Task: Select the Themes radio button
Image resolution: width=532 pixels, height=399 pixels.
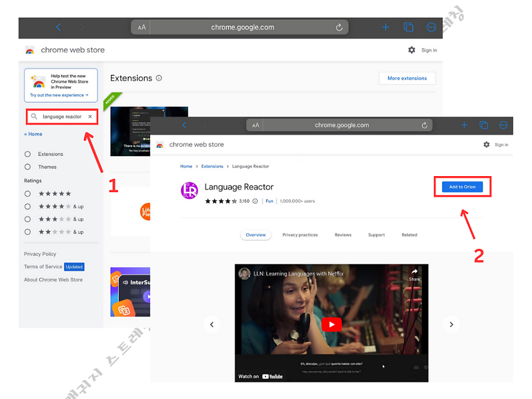Action: (x=28, y=167)
